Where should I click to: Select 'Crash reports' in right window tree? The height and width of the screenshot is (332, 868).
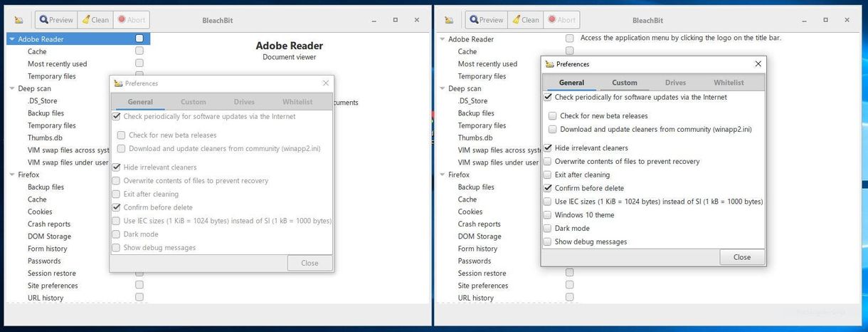click(479, 224)
